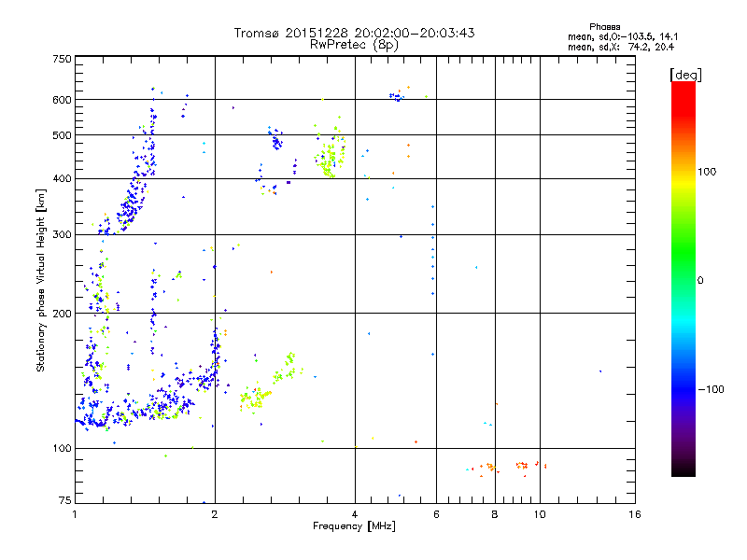
Task: Click the x-axis tick label '8'
Action: tap(495, 514)
